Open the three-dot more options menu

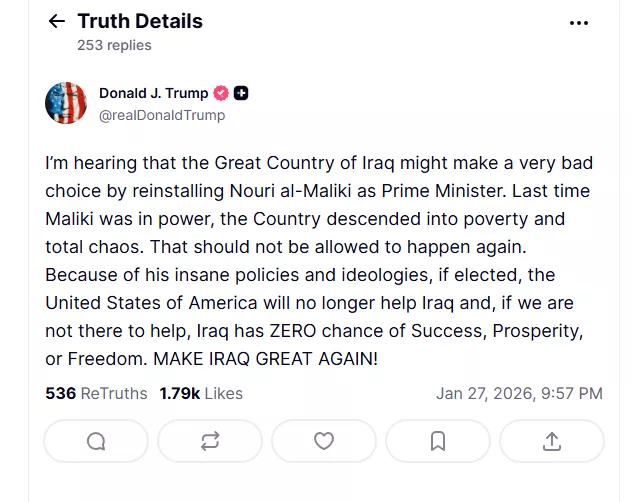pos(578,22)
